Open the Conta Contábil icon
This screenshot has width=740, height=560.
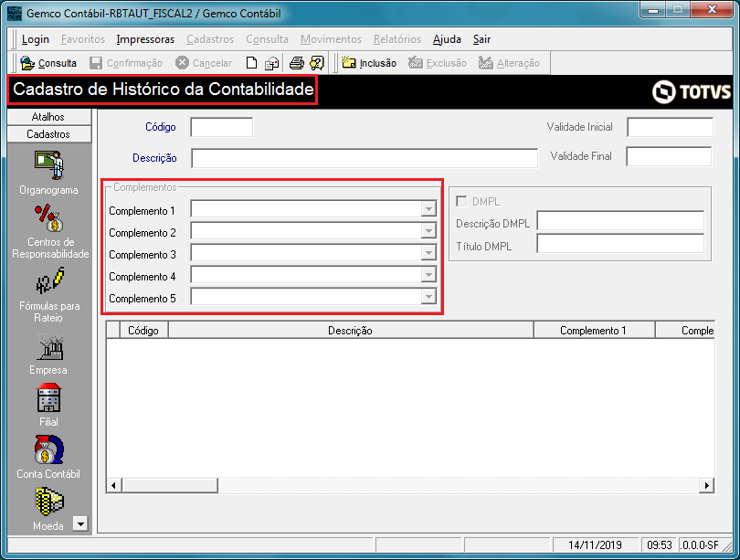48,449
